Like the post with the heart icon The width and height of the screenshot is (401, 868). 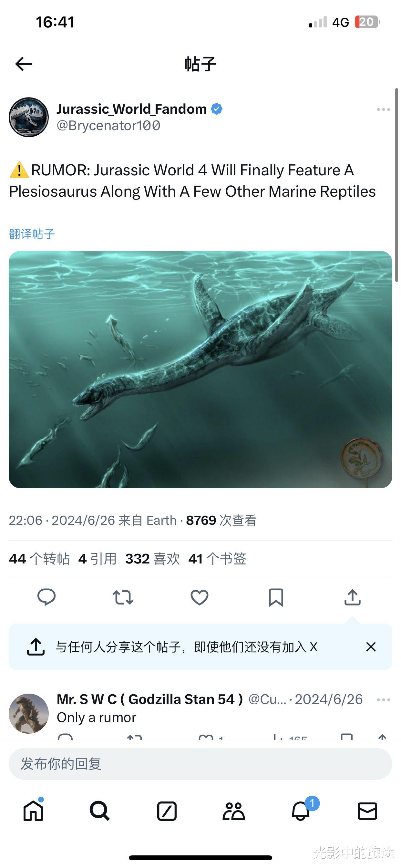(200, 597)
